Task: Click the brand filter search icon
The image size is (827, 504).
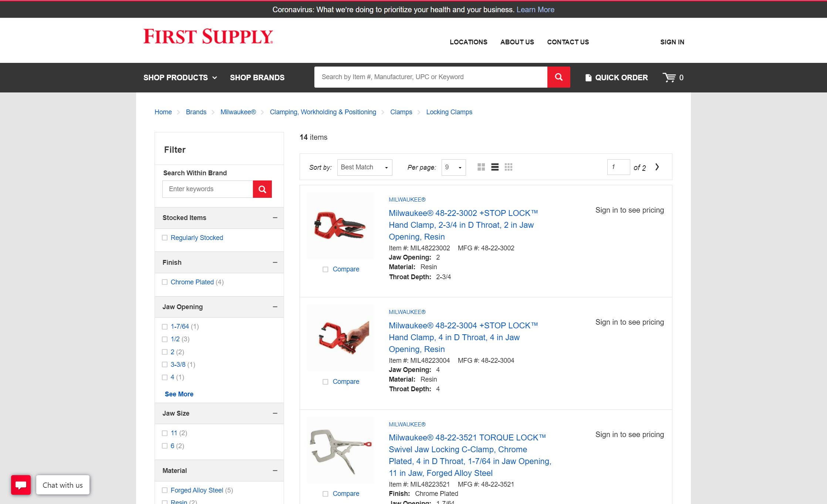Action: (x=262, y=189)
